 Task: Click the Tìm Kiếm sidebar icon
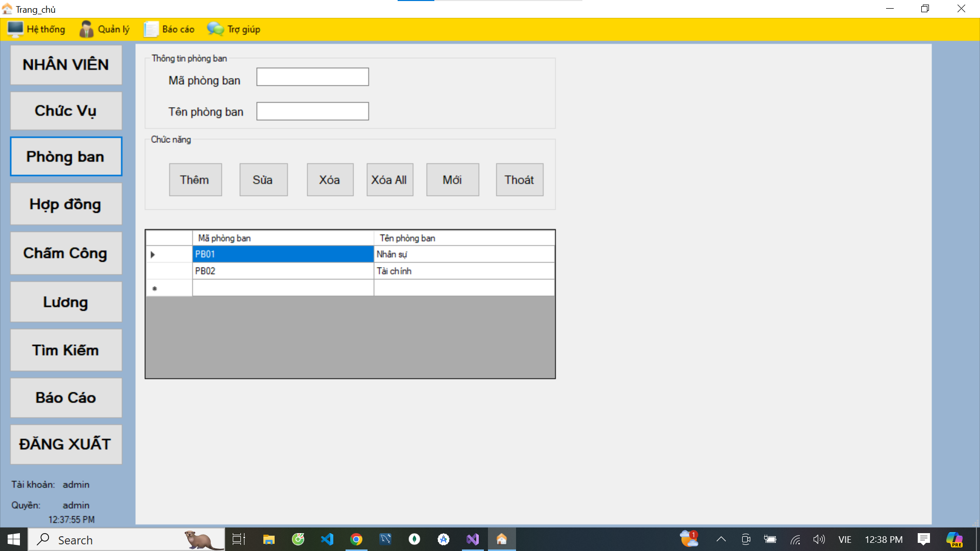[66, 350]
